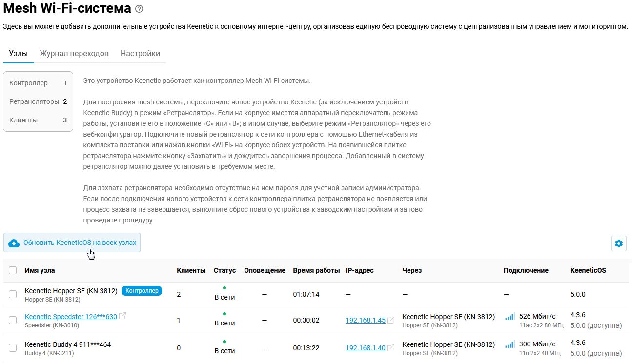Click signal strength icon for 300 Мбит/с

pos(510,344)
